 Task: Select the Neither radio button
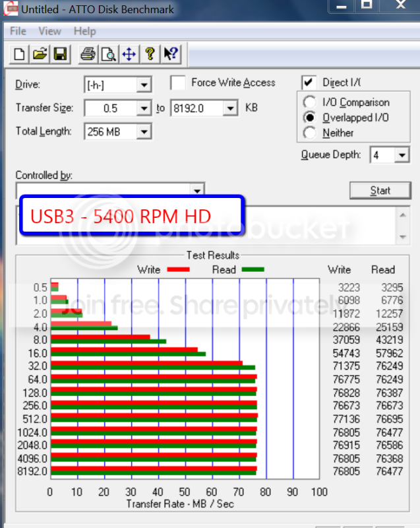click(309, 133)
